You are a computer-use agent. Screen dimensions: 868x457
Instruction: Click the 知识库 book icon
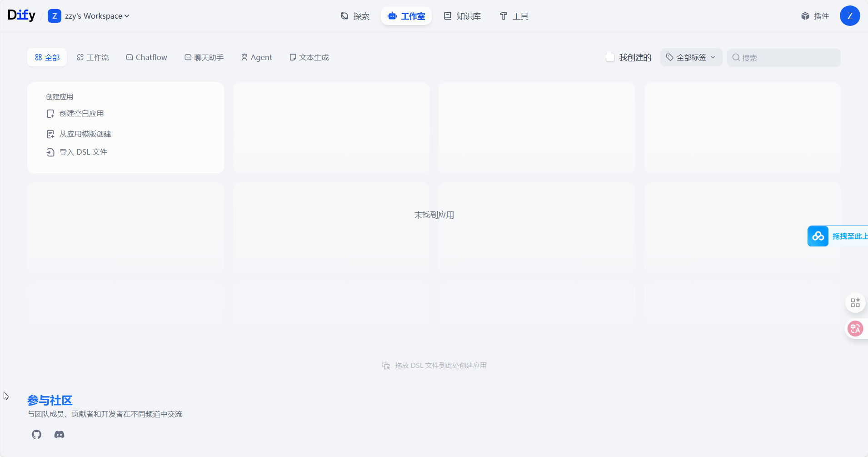tap(448, 16)
